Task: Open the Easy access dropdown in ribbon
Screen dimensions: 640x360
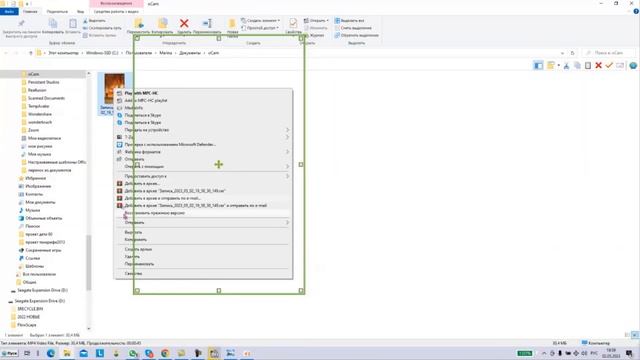Action: point(260,28)
